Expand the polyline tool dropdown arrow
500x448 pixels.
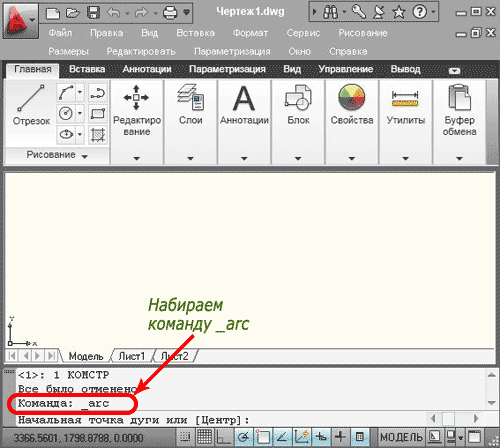[x=80, y=92]
